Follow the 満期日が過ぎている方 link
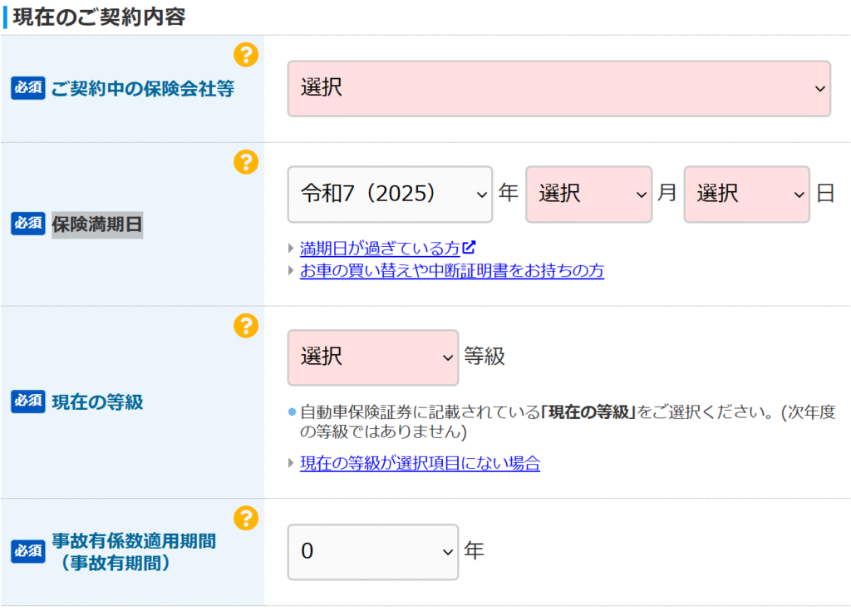This screenshot has width=851, height=616. [380, 248]
